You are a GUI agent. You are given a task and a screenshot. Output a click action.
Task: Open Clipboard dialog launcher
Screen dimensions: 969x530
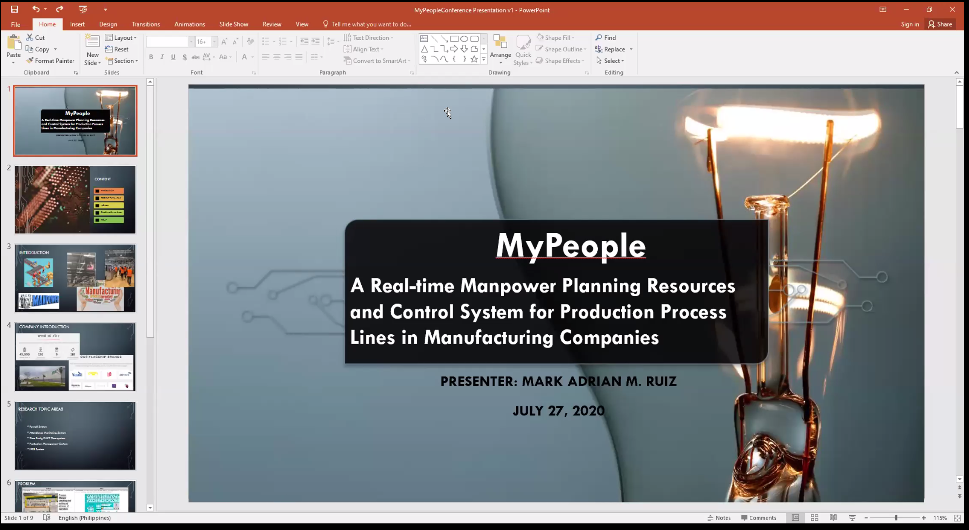tap(76, 73)
